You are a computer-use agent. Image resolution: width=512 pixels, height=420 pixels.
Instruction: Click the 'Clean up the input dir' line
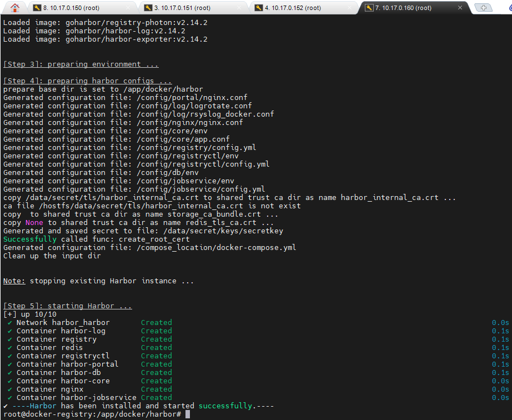[52, 256]
